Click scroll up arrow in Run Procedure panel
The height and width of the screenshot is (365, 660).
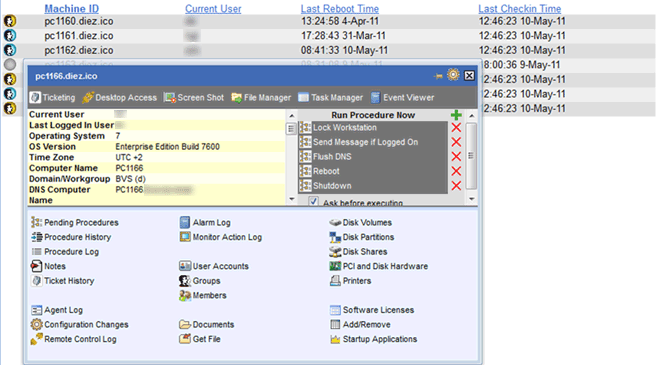click(471, 115)
